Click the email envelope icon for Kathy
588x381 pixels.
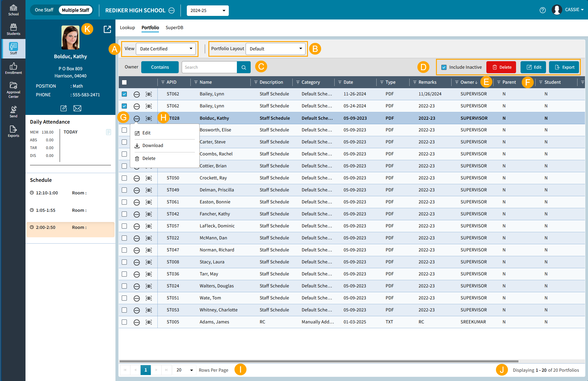coord(77,108)
